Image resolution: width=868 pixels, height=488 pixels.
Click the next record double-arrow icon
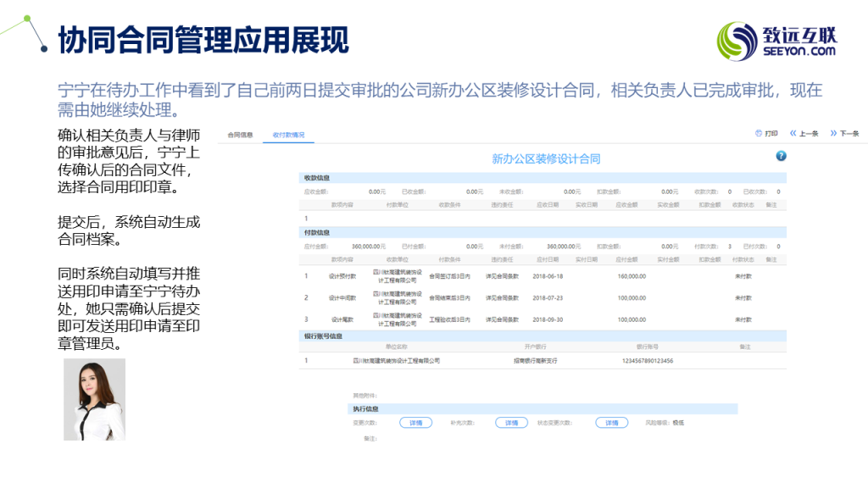pyautogui.click(x=834, y=134)
